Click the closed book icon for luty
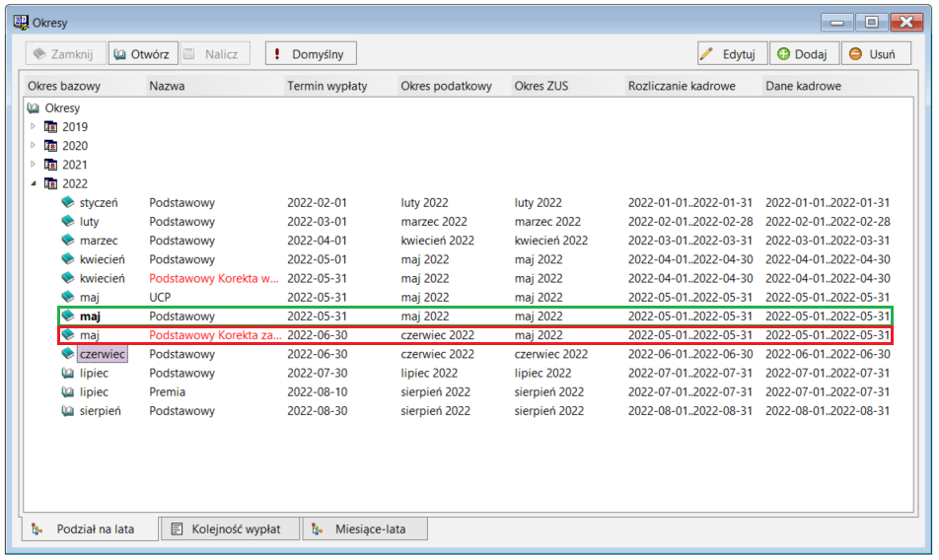The image size is (939, 560). (68, 222)
